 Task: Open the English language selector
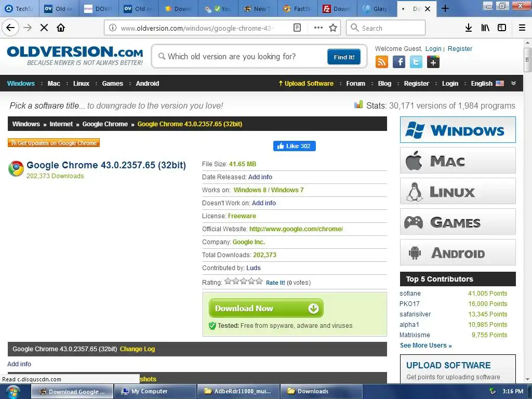coord(487,84)
